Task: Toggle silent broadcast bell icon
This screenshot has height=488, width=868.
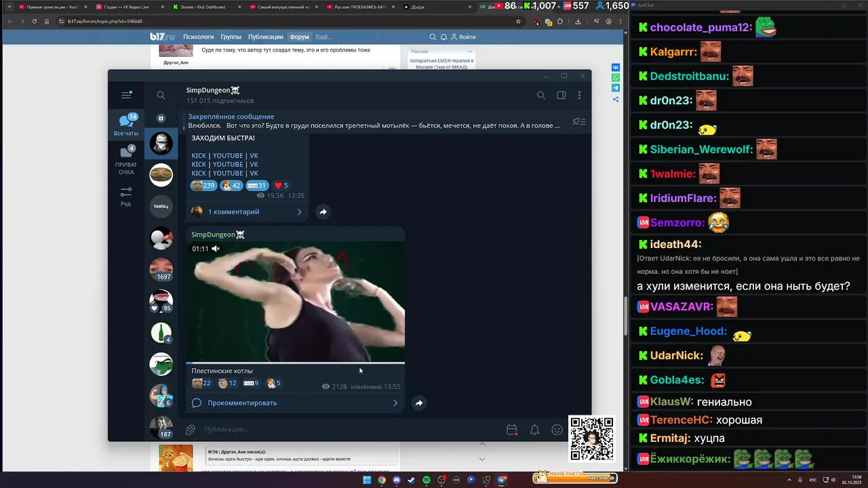Action: 534,430
